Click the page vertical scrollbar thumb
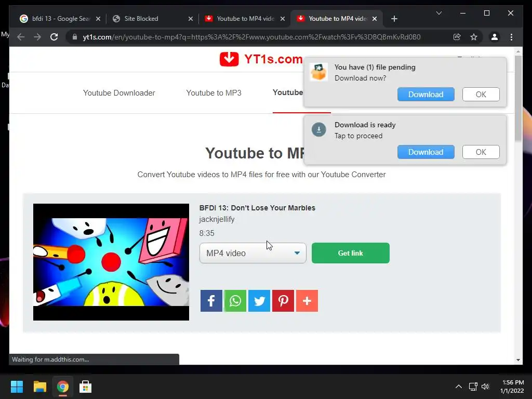Image resolution: width=532 pixels, height=399 pixels. [x=518, y=98]
